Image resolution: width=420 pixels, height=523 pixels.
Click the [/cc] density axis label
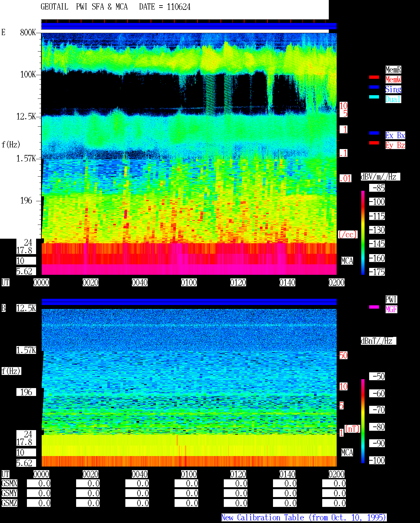pyautogui.click(x=347, y=234)
